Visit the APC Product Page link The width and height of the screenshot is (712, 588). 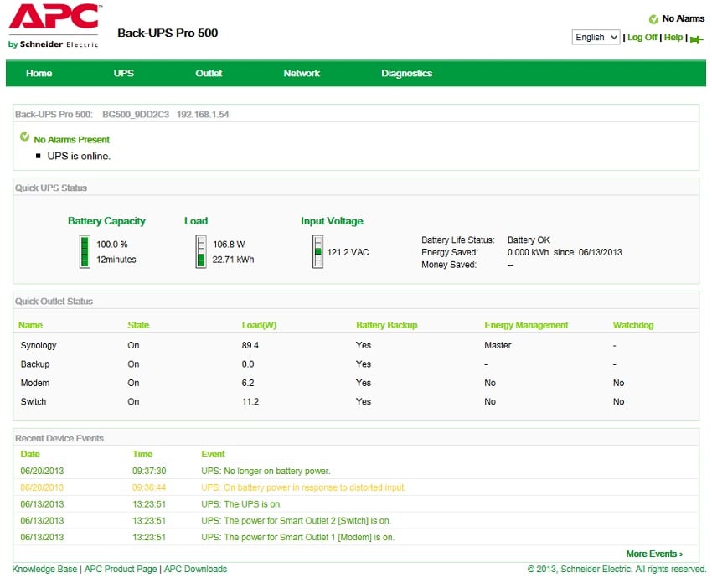[x=121, y=569]
